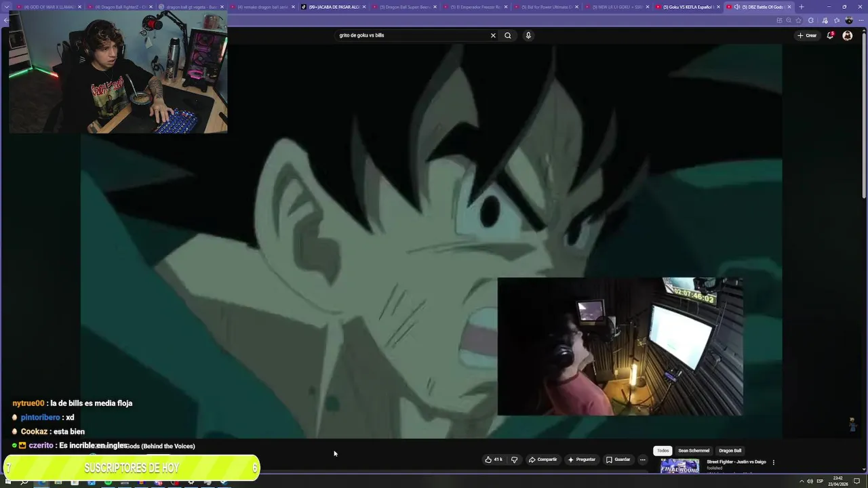The width and height of the screenshot is (868, 488).
Task: Open the system volume control
Action: point(810,481)
